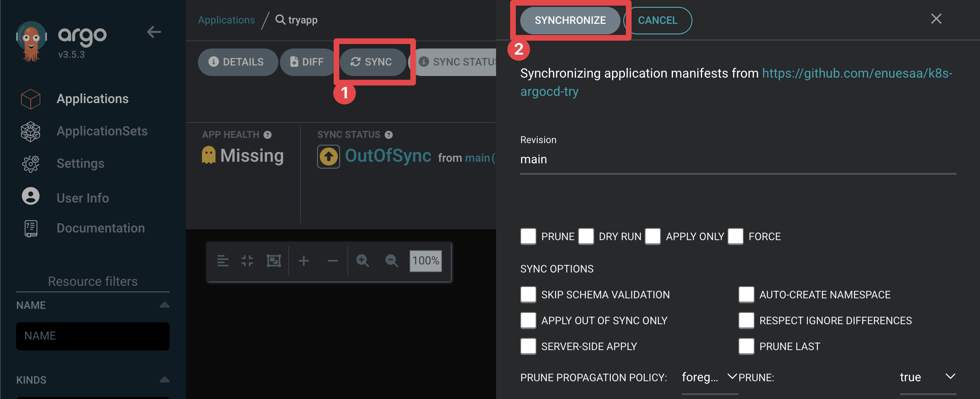Enable the FORCE checkbox
Image resolution: width=980 pixels, height=399 pixels.
click(x=736, y=236)
